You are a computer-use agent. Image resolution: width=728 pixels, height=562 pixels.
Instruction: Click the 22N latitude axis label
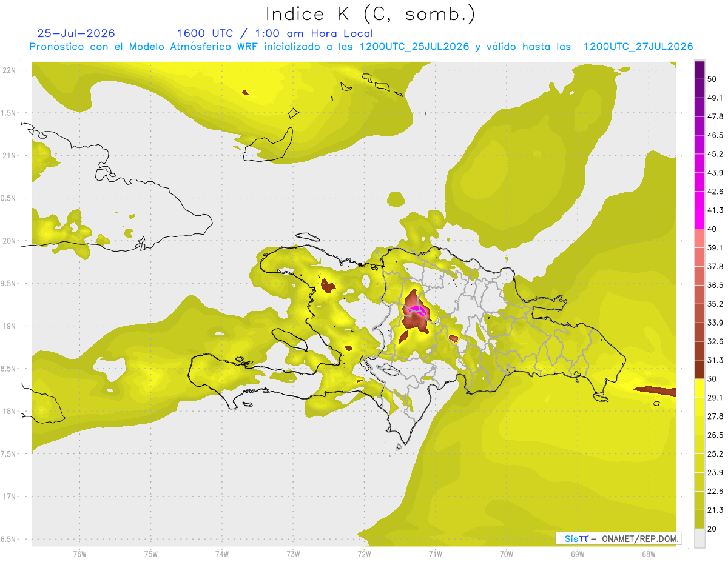10,70
